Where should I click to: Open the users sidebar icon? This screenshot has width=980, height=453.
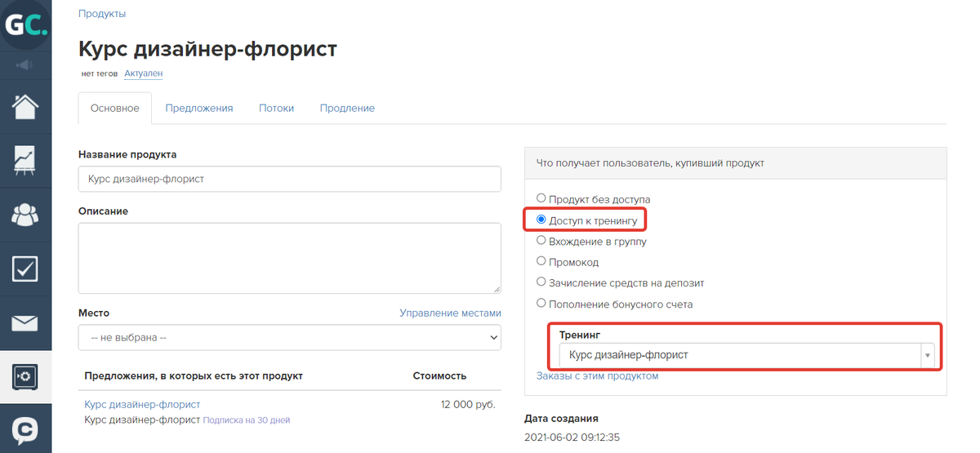pos(25,215)
